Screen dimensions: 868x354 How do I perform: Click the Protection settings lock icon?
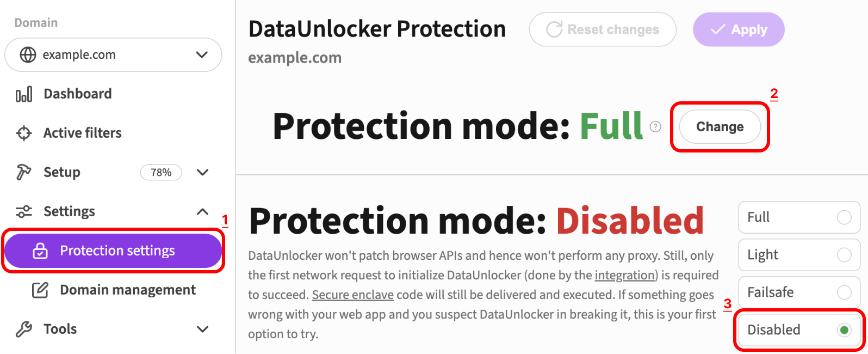(41, 250)
